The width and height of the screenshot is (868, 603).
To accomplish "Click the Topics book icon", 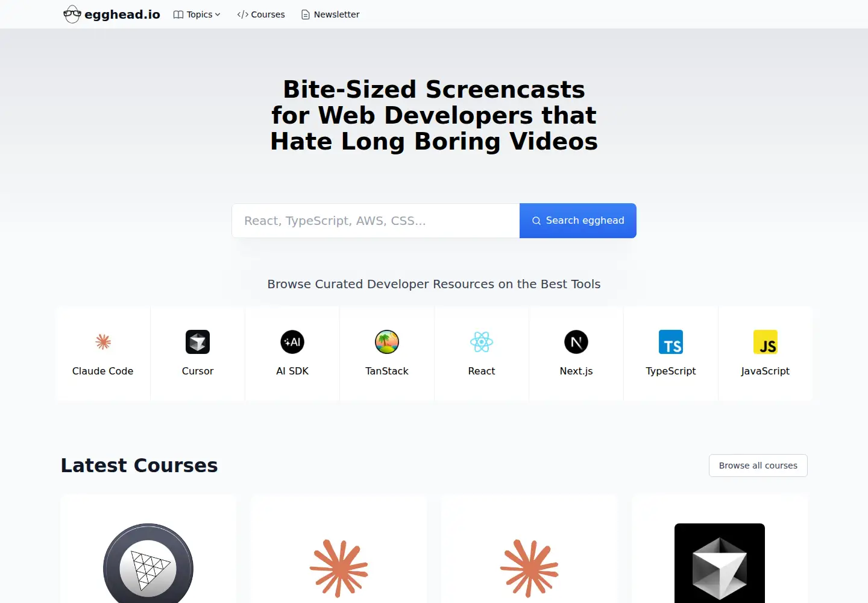I will pos(178,14).
